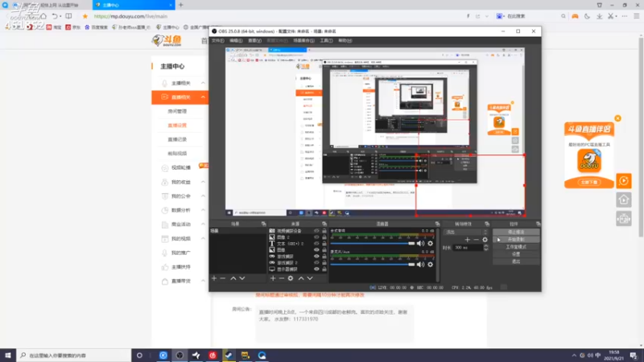Viewport: 644px width, 362px height.
Task: Pop out the 转场特效 transitions dock panel
Action: [487, 224]
